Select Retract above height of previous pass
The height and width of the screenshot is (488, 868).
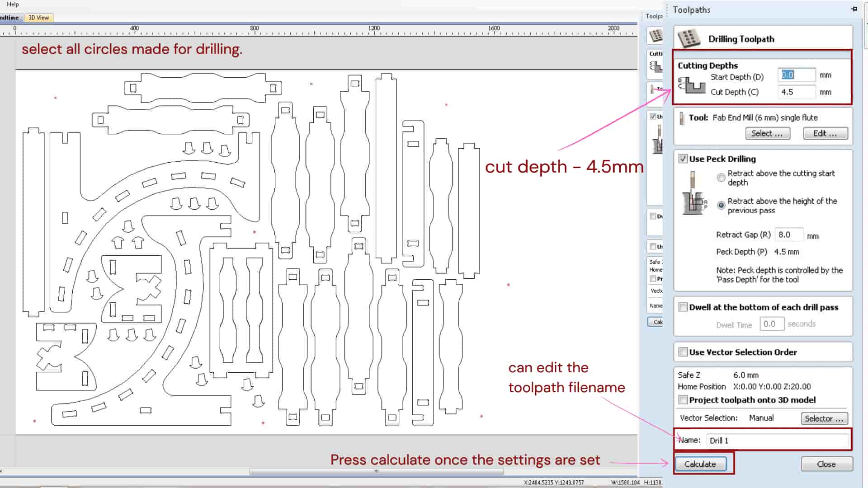(721, 205)
